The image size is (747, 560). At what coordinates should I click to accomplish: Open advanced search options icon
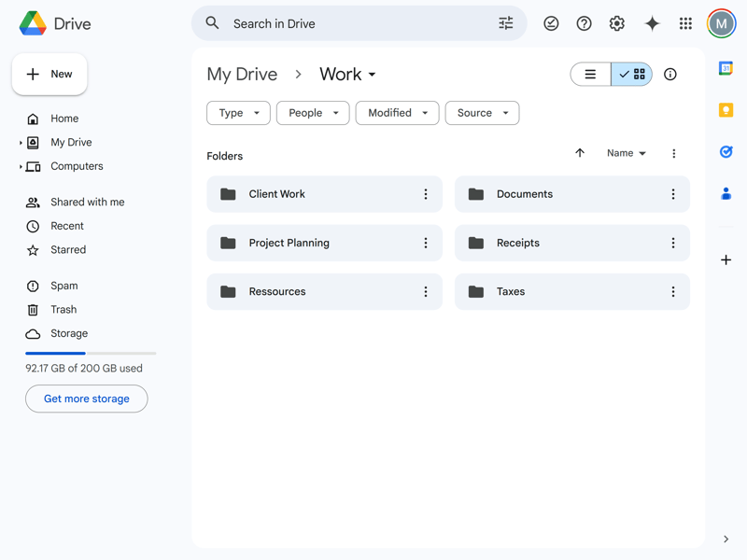506,23
